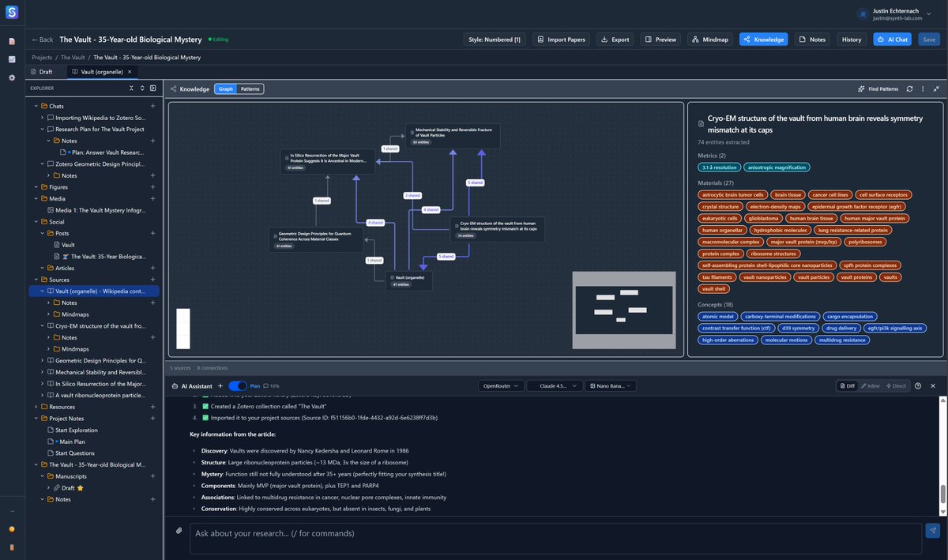
Task: Click the Preview button
Action: 660,39
